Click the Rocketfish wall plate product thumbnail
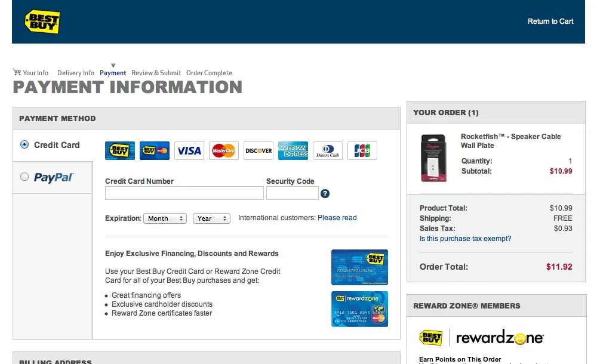The image size is (597, 364). click(433, 158)
